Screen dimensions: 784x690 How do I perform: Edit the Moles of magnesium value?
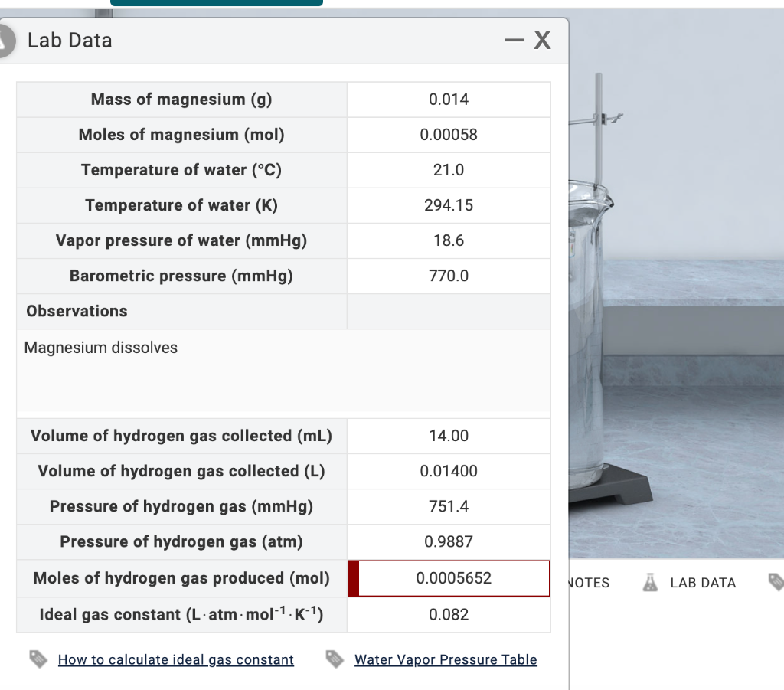(x=449, y=134)
